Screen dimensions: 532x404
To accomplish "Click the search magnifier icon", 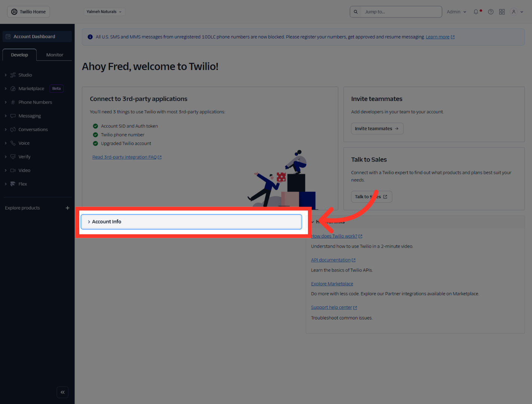I will 356,12.
